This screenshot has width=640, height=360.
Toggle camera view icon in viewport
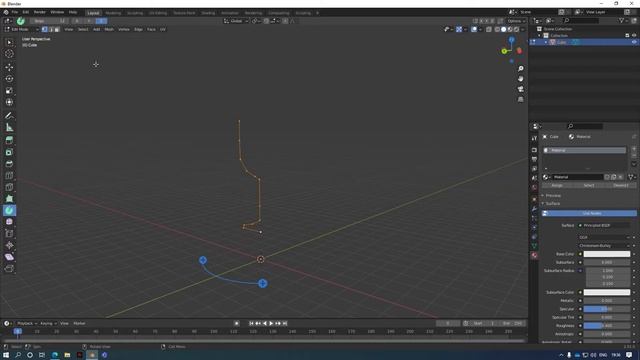pos(520,89)
